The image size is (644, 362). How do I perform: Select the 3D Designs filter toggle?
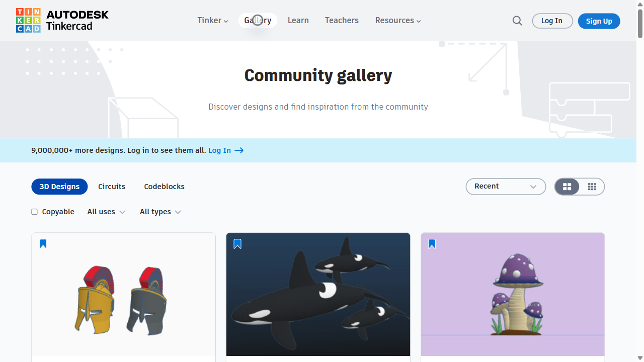tap(59, 187)
